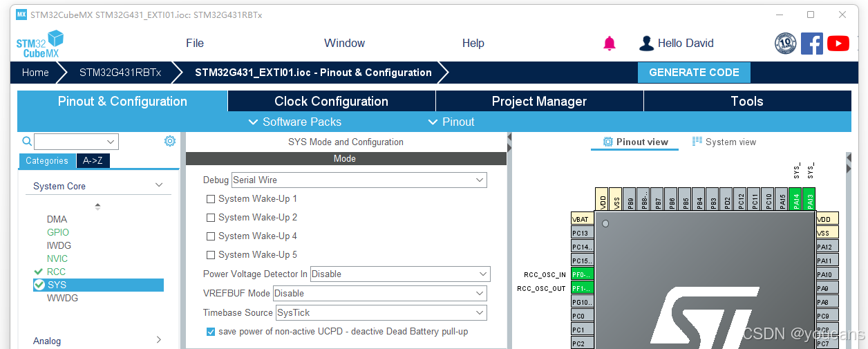
Task: Click the Pinout view tab
Action: tap(635, 142)
